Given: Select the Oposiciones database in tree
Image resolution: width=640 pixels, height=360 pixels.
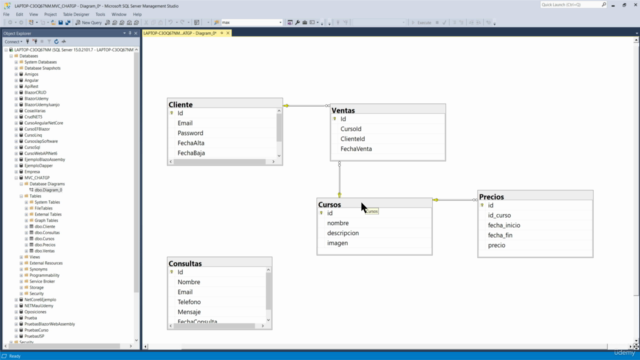Looking at the screenshot, I should [x=36, y=312].
